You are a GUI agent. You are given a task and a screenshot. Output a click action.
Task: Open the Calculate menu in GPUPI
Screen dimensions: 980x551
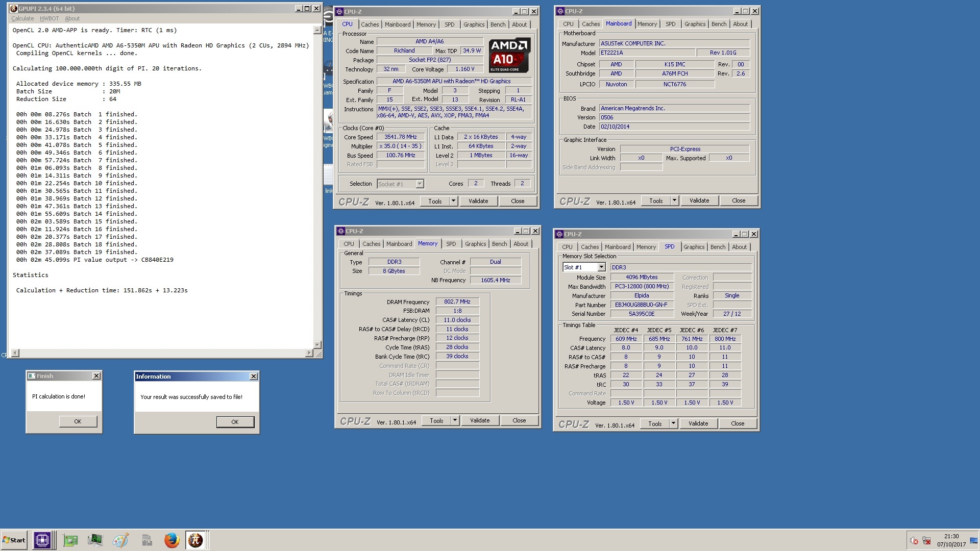pyautogui.click(x=22, y=18)
